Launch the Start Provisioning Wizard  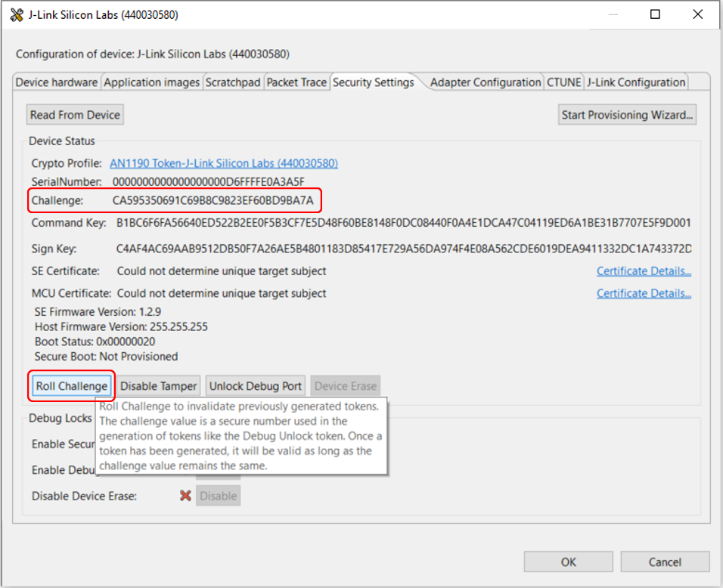pos(627,115)
